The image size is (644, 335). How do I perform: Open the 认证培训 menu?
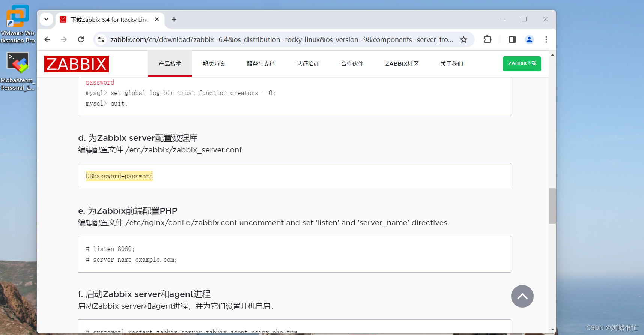[x=308, y=64]
